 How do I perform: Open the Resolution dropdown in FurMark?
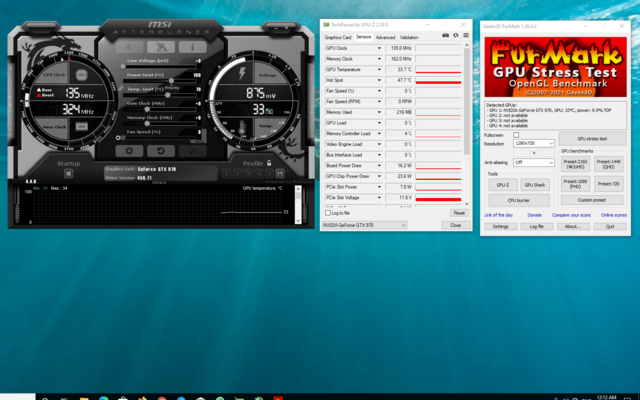click(x=534, y=143)
